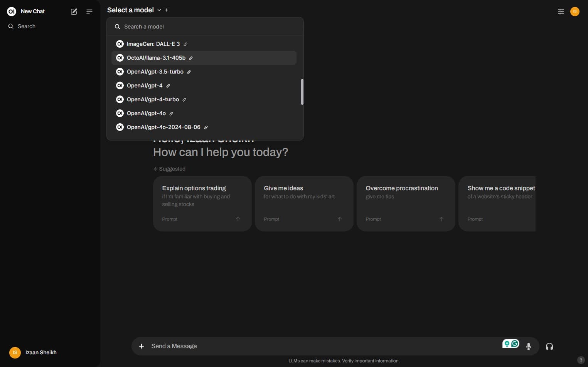Click the 'How can I help you today?' heading
Image resolution: width=588 pixels, height=367 pixels.
point(221,152)
